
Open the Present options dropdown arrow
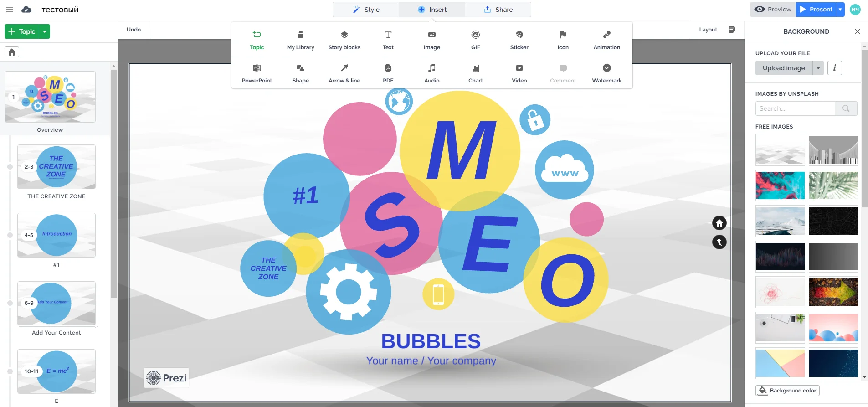[840, 10]
